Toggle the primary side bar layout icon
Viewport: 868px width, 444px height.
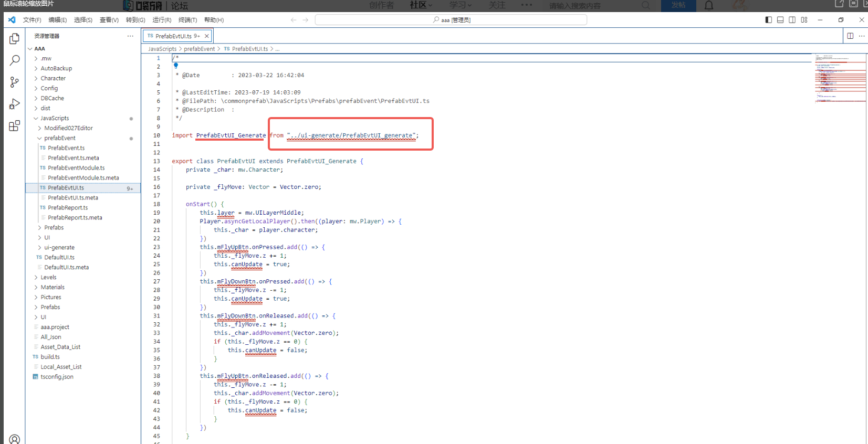pyautogui.click(x=769, y=20)
